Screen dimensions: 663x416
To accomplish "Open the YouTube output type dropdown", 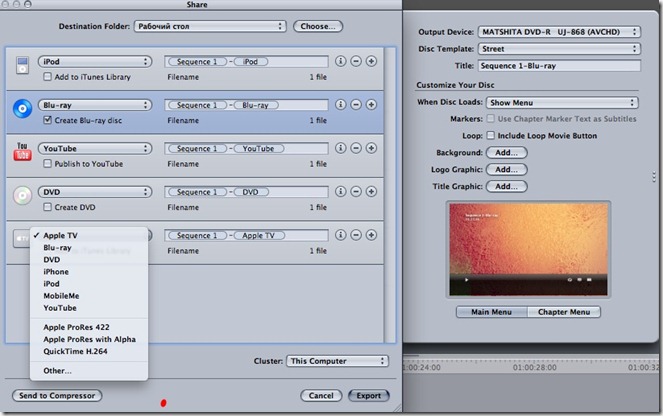I will point(95,148).
